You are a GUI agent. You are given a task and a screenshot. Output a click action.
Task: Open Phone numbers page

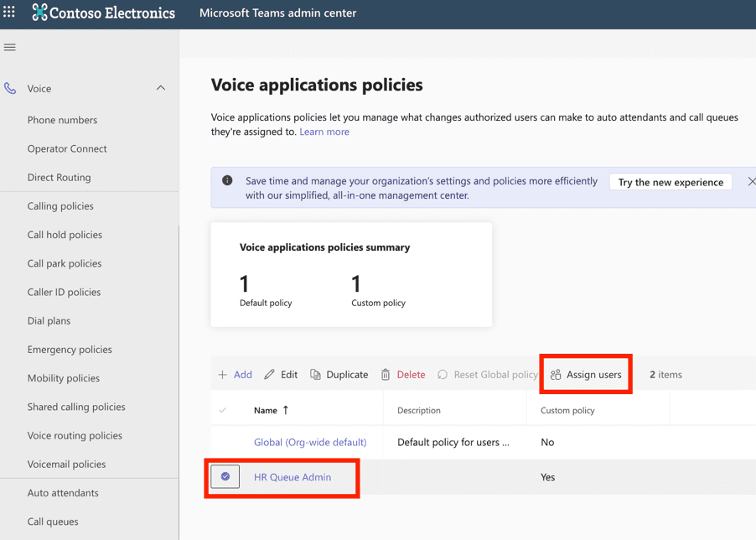(62, 120)
